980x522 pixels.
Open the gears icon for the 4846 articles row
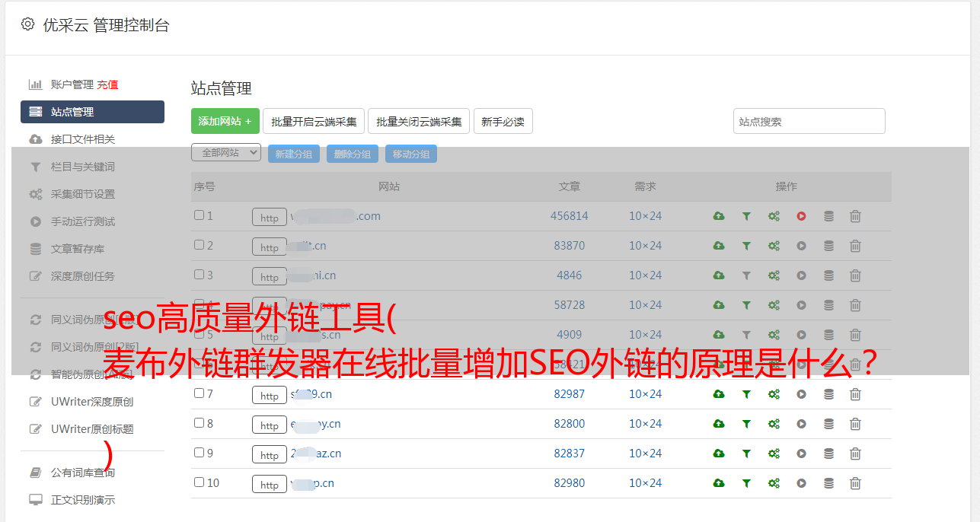[x=774, y=275]
